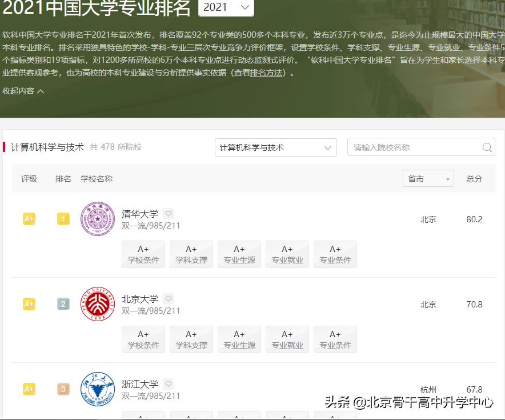Click the rank 3 badge
The height and width of the screenshot is (420, 505).
(63, 389)
